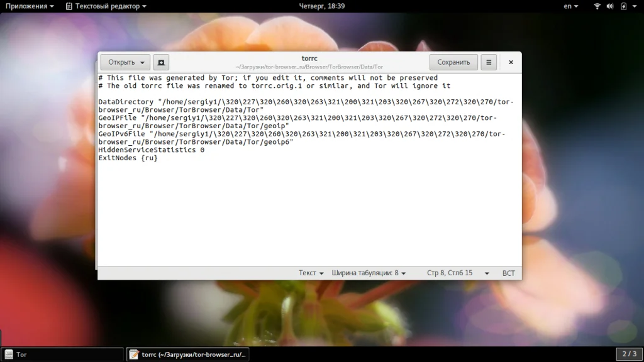Open the new document tab icon
This screenshot has width=644, height=362.
click(161, 62)
